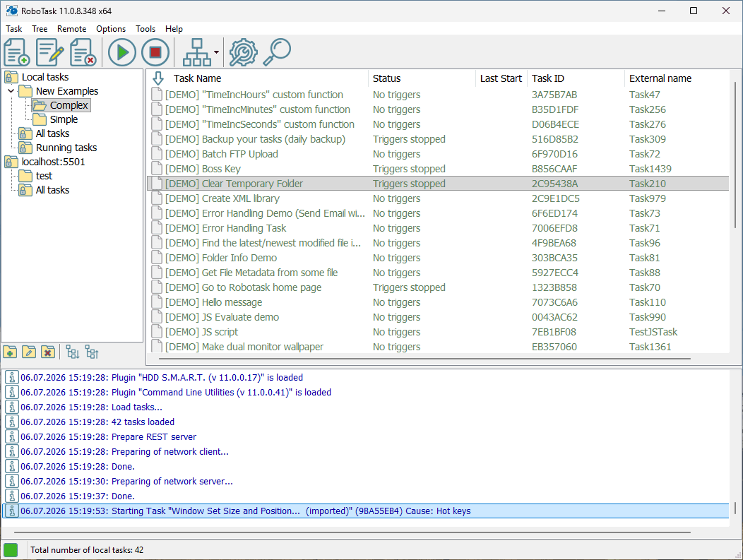This screenshot has height=560, width=743.
Task: Click the network connection toolbar icon
Action: tap(196, 52)
